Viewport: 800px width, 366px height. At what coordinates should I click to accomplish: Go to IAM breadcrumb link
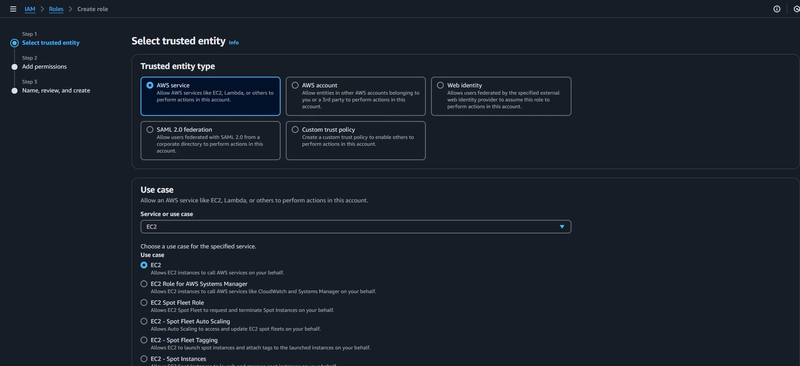click(x=30, y=9)
